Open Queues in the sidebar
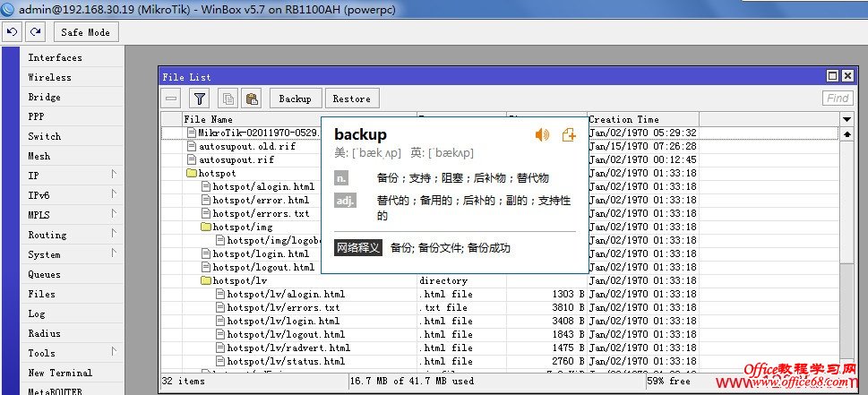The width and height of the screenshot is (868, 395). point(44,274)
